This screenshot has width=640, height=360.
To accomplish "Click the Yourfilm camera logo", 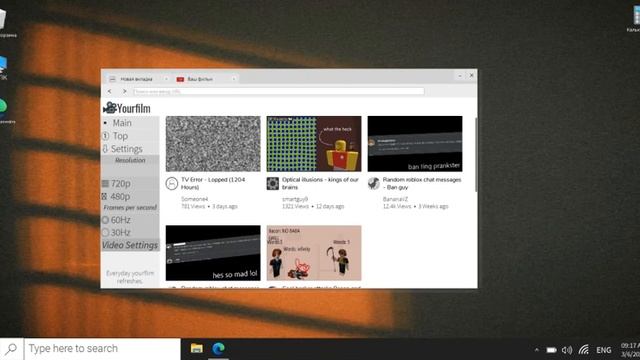I will [109, 108].
